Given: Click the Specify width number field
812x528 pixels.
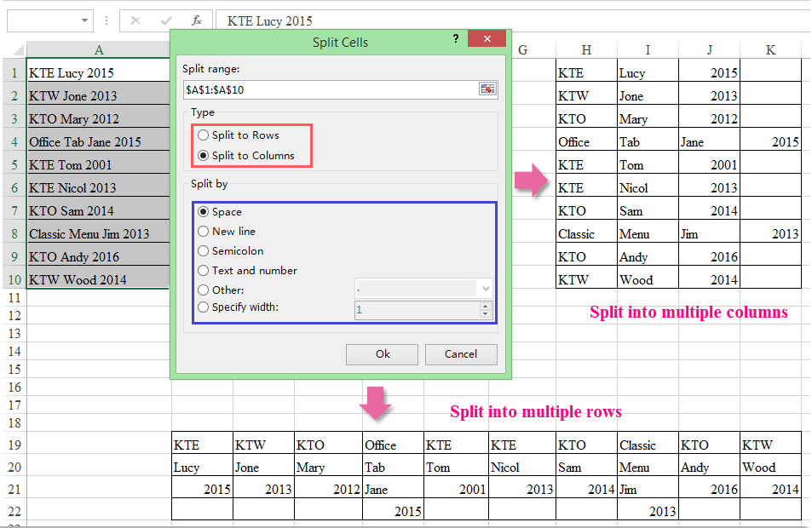Looking at the screenshot, I should tap(418, 309).
